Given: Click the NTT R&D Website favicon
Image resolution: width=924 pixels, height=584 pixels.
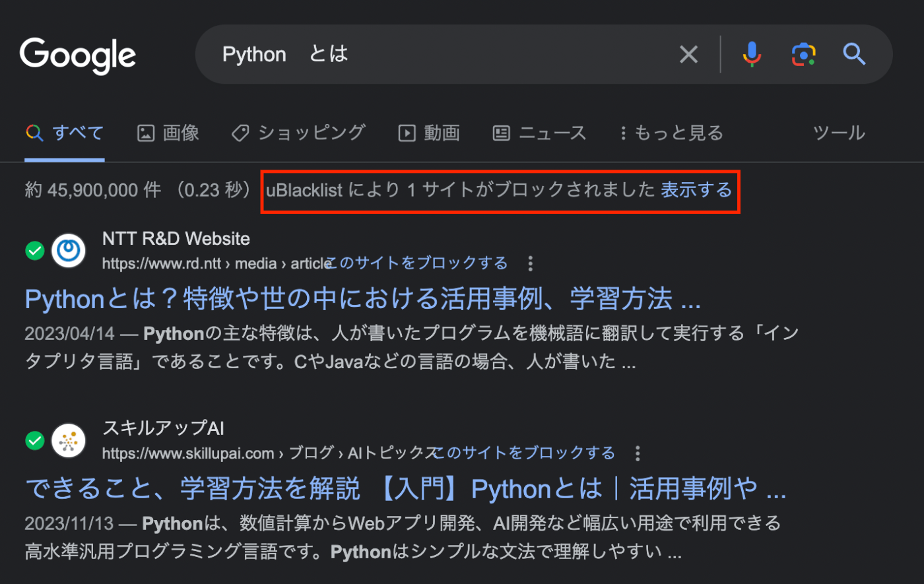Looking at the screenshot, I should (69, 251).
